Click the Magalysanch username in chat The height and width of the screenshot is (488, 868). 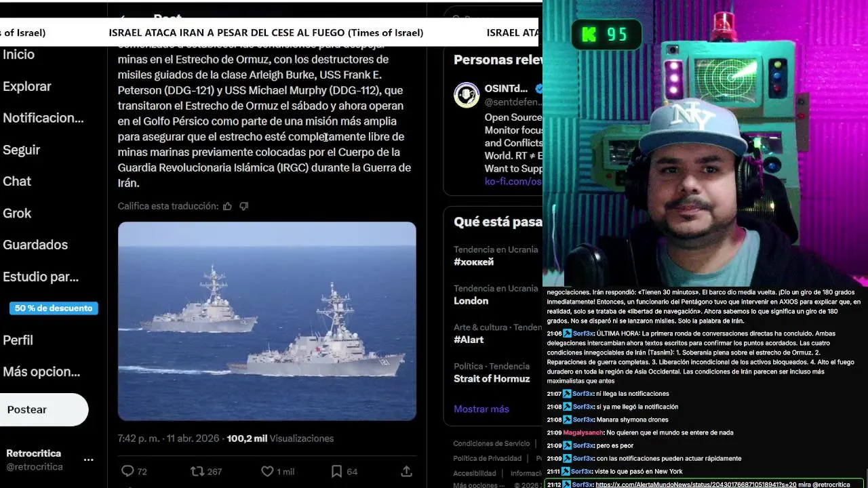click(x=583, y=432)
